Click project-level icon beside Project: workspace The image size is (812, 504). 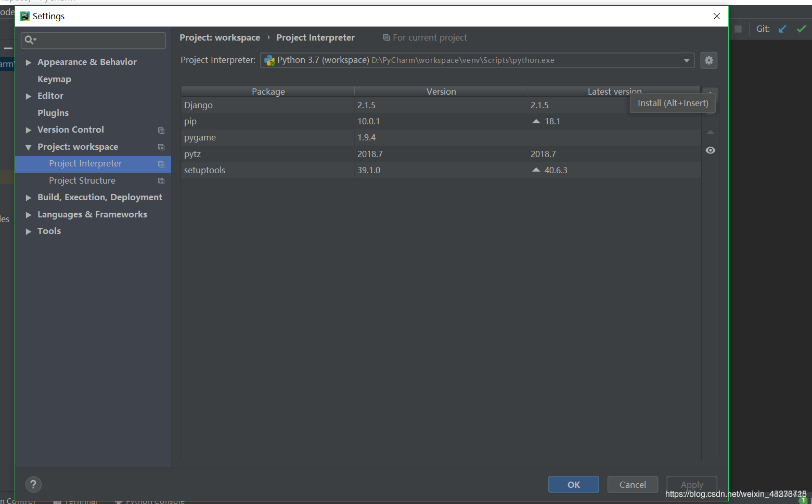coord(161,147)
